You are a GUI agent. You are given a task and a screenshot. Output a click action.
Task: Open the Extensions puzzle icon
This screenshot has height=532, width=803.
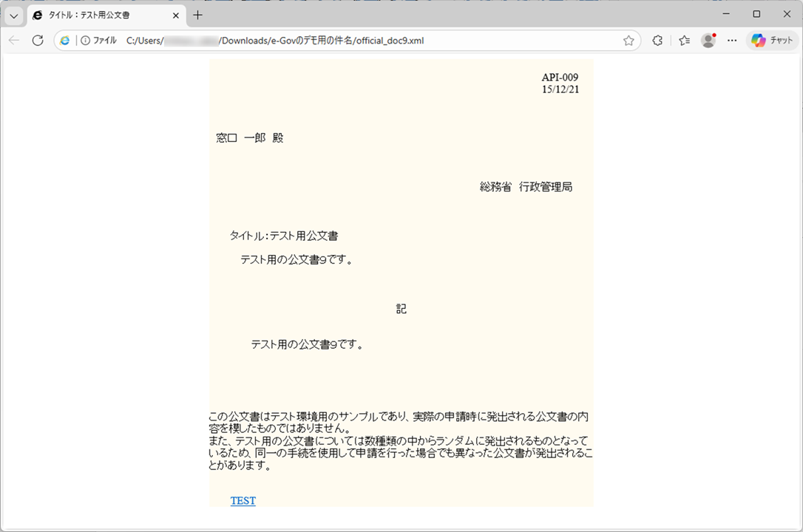[x=657, y=41]
